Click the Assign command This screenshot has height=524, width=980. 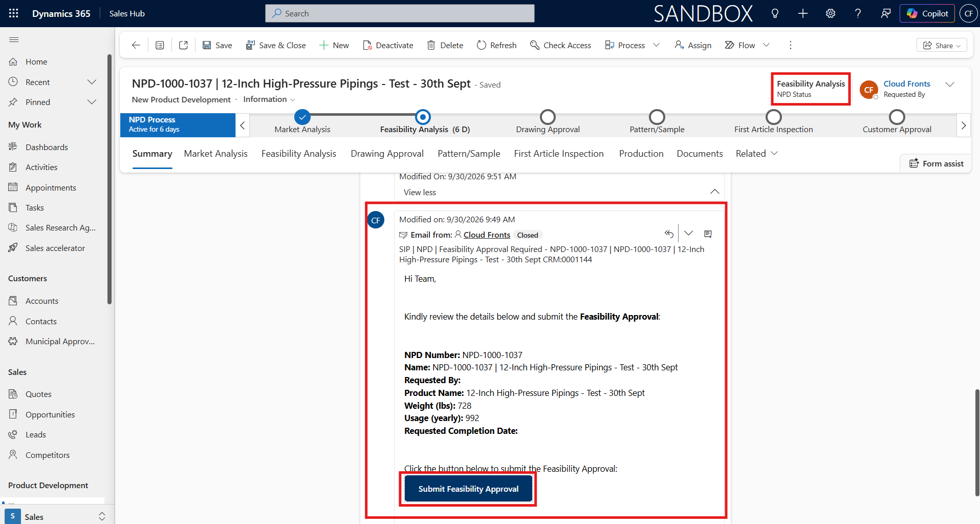pyautogui.click(x=693, y=45)
